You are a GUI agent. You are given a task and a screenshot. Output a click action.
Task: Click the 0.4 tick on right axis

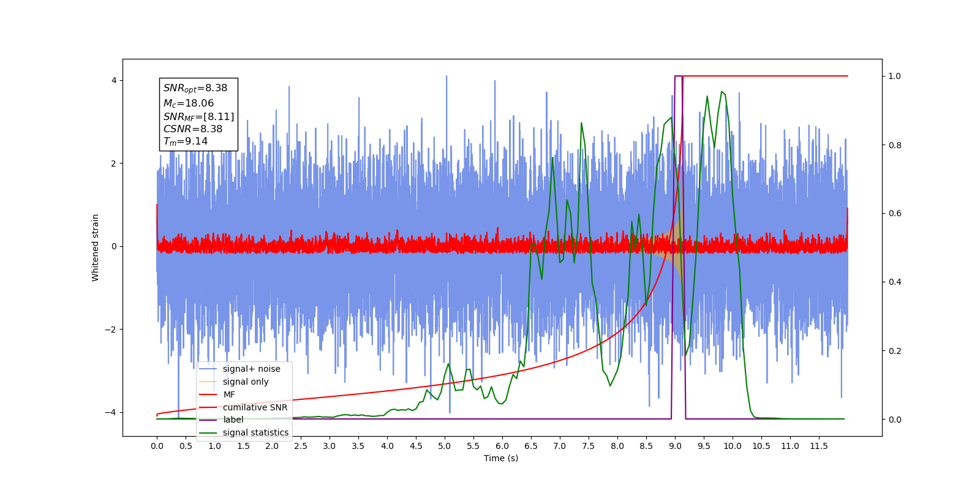tap(895, 282)
